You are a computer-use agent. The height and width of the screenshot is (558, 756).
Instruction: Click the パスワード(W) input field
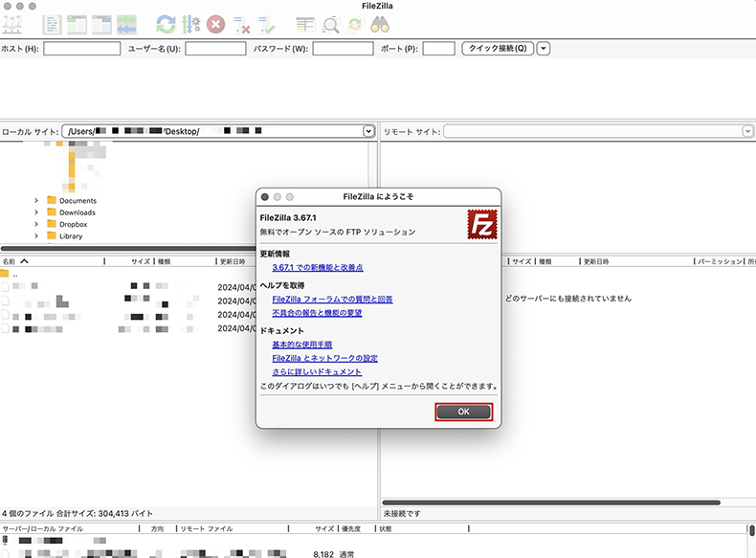click(343, 48)
